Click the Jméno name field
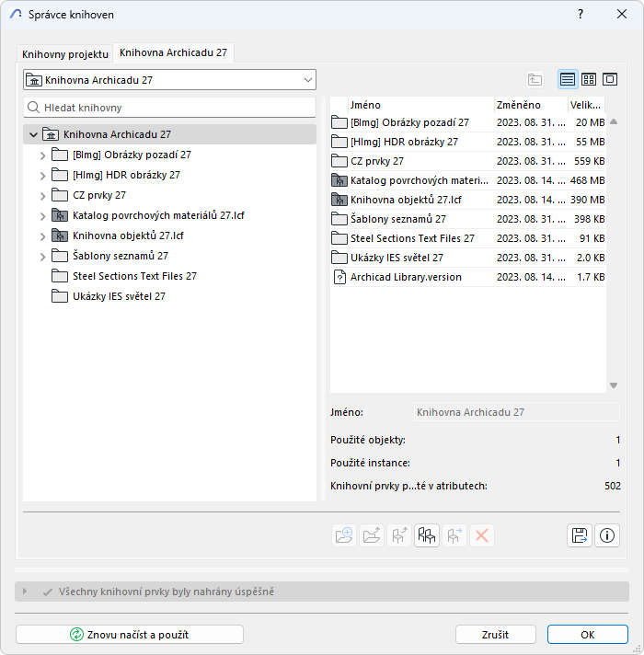Viewport: 644px width, 655px height. click(517, 412)
